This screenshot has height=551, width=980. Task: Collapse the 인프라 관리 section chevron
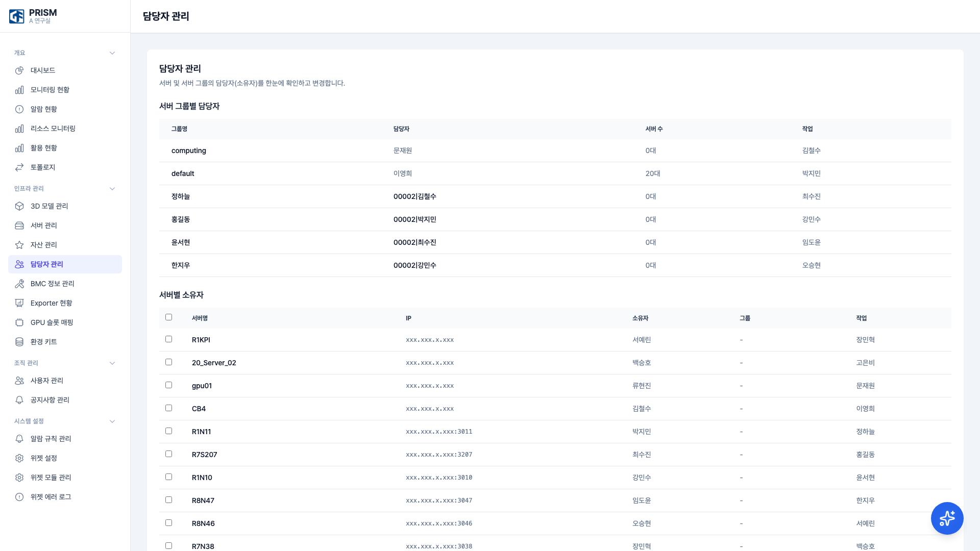point(112,189)
